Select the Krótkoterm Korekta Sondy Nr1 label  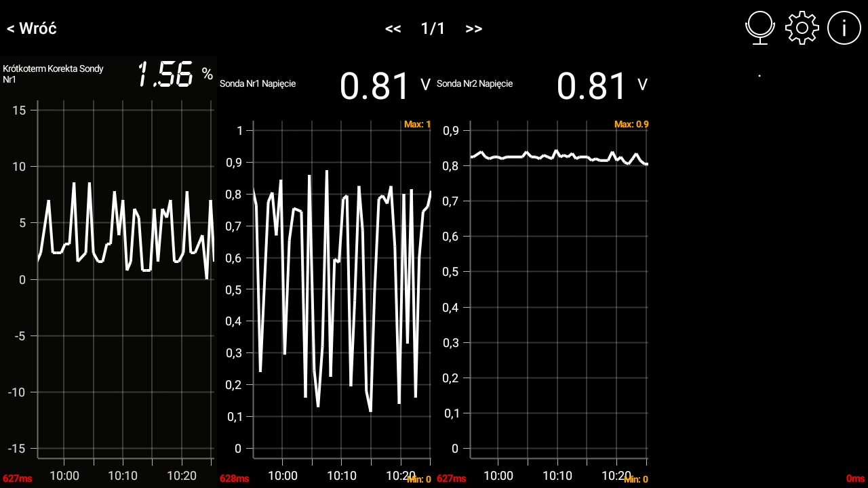click(54, 74)
